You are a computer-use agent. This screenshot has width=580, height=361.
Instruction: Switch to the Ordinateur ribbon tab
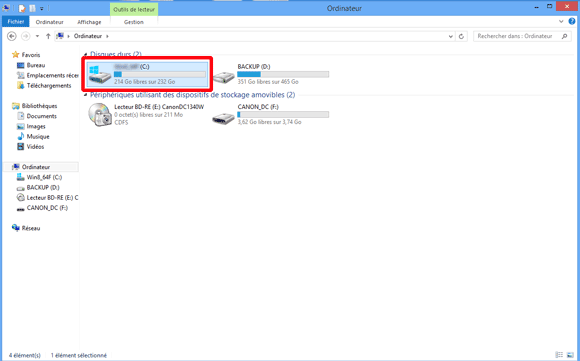[50, 22]
